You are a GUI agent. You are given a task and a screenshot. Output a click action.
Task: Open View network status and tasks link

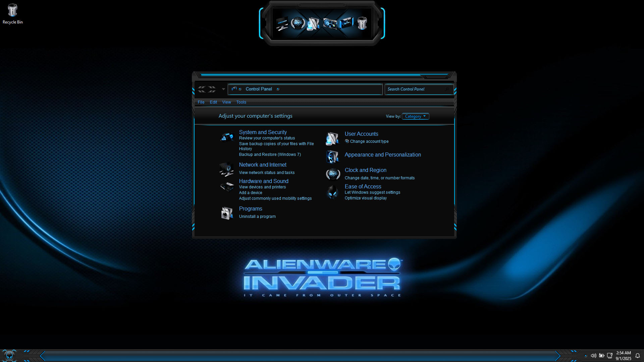click(267, 173)
